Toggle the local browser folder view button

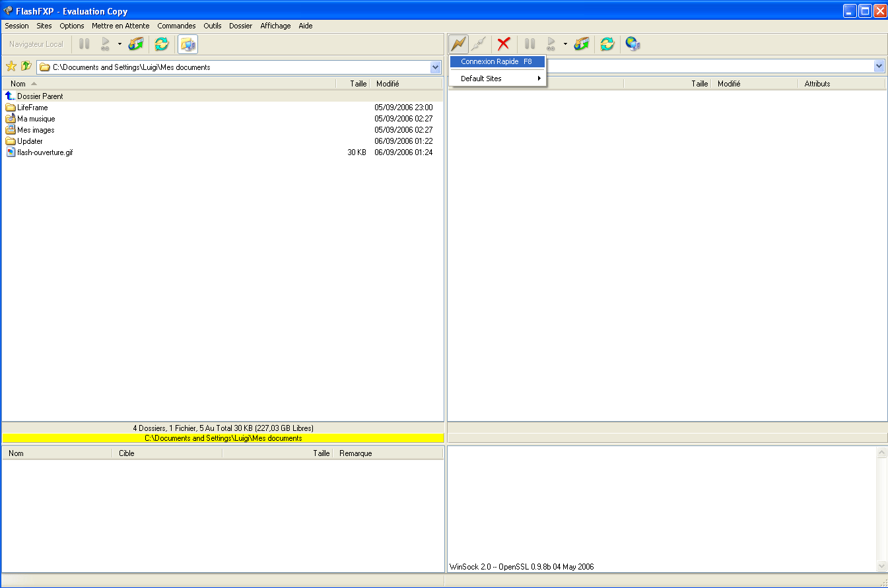point(188,44)
